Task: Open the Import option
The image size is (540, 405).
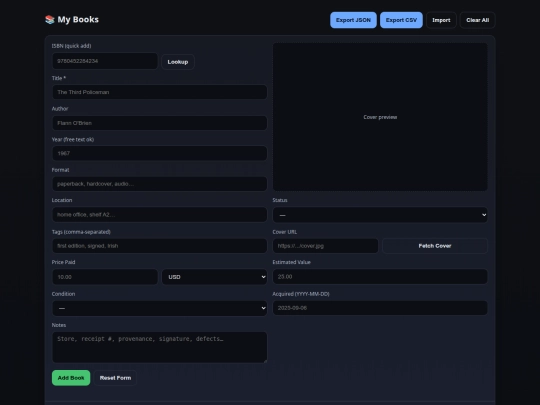Action: (441, 20)
